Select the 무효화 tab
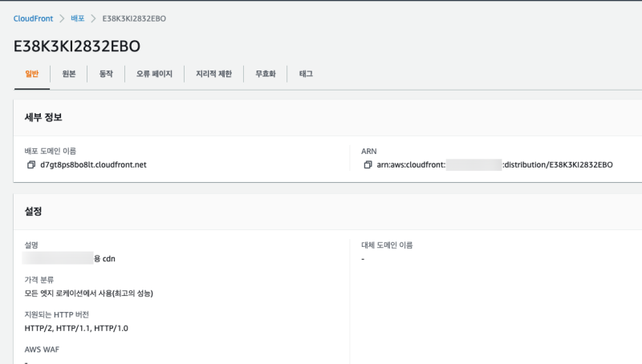 click(x=266, y=74)
